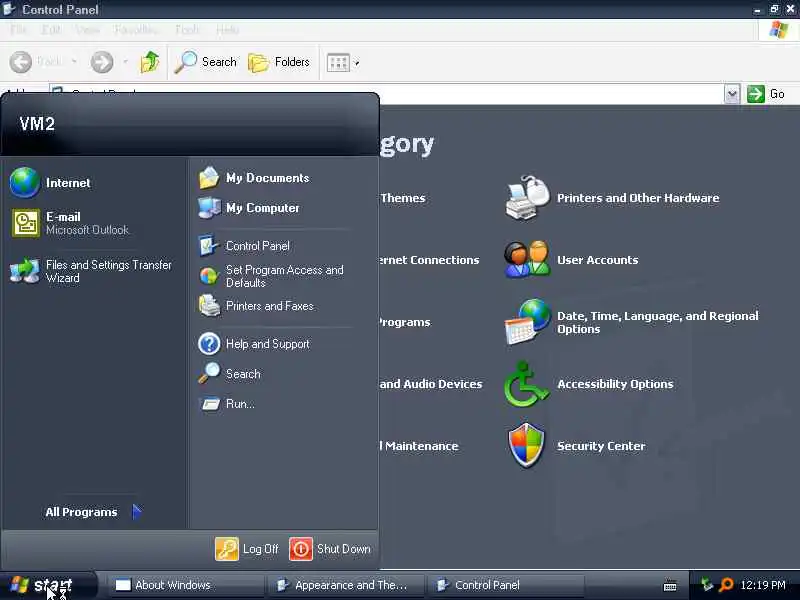Open Set Program Access and Defaults
The width and height of the screenshot is (800, 600).
pos(271,276)
